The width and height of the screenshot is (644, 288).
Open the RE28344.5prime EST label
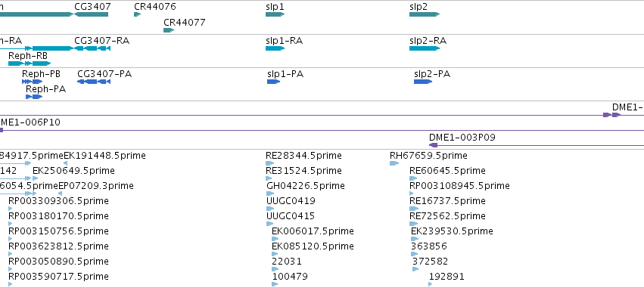tap(303, 156)
